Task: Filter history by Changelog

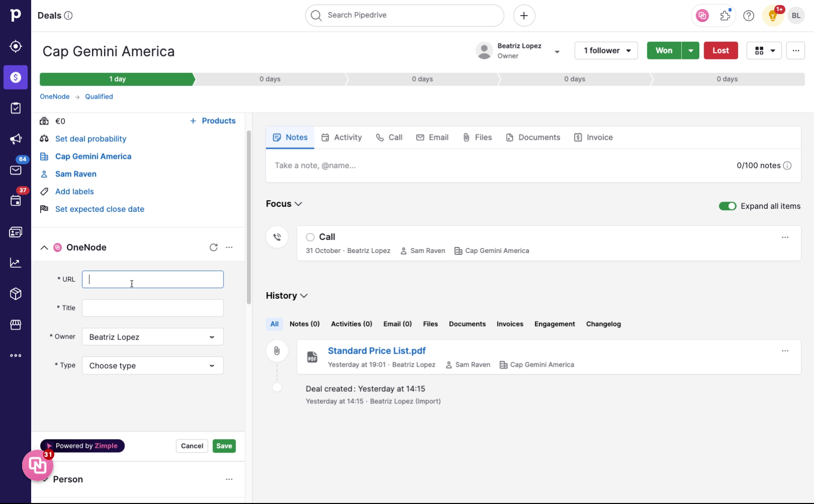Action: pyautogui.click(x=603, y=324)
